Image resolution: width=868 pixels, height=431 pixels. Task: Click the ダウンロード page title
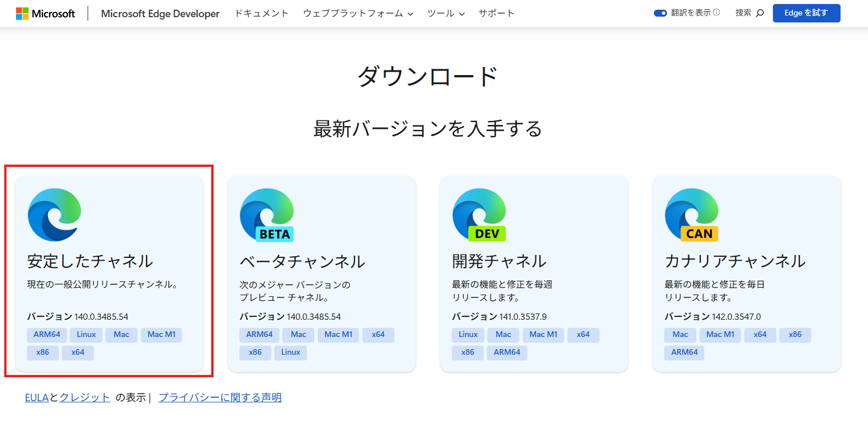(x=428, y=77)
